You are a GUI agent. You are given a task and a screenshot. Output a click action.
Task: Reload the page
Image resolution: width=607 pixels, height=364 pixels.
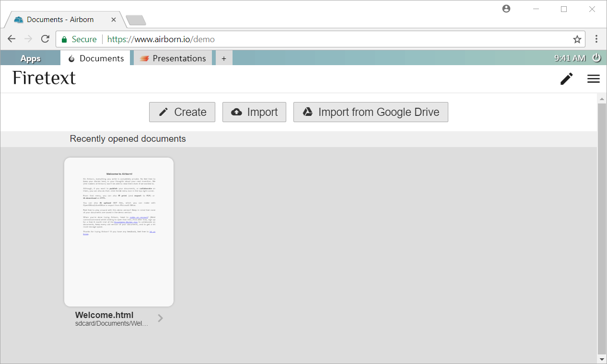click(x=45, y=39)
